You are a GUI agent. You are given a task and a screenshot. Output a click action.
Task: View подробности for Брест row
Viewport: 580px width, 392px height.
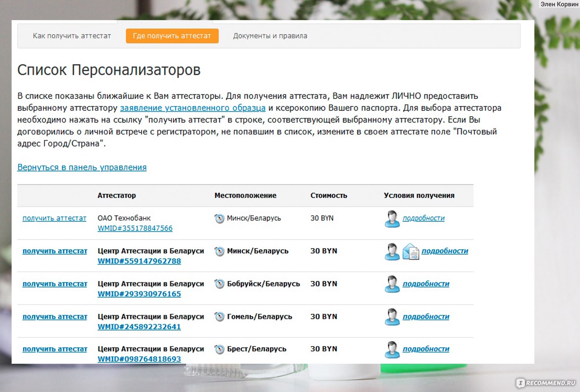click(426, 349)
